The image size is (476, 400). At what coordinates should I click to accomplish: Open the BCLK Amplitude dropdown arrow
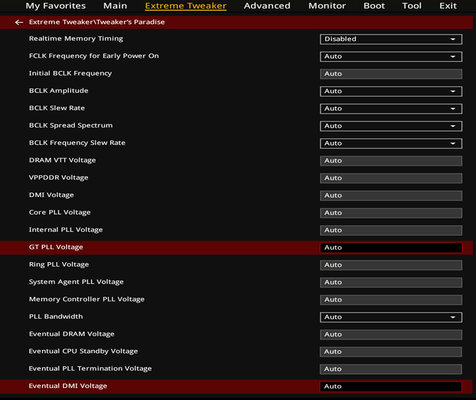453,91
